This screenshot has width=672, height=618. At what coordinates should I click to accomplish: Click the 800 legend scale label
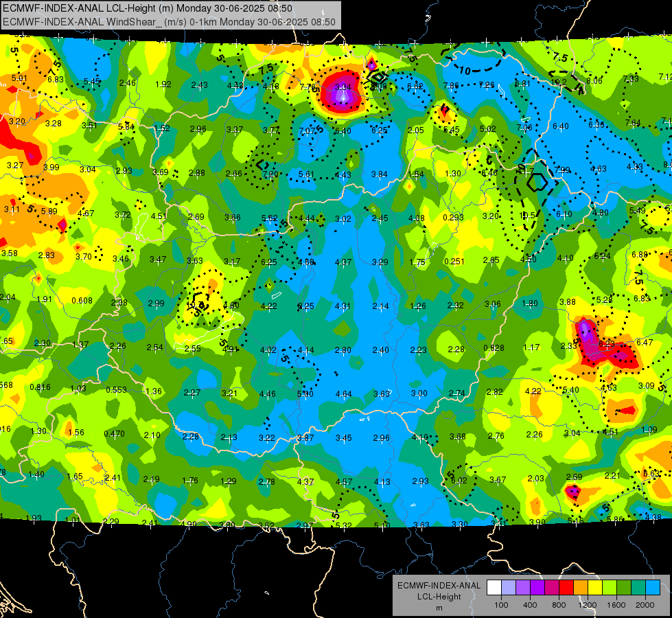point(559,605)
